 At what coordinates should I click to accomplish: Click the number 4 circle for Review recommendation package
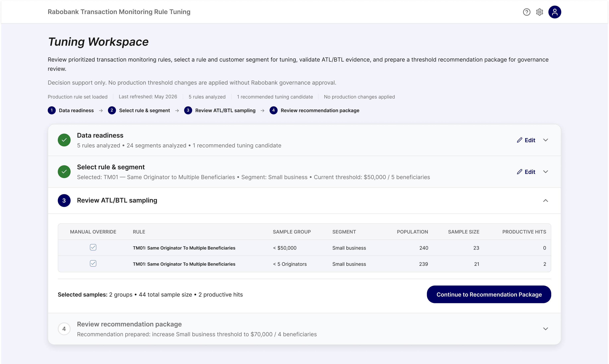64,329
